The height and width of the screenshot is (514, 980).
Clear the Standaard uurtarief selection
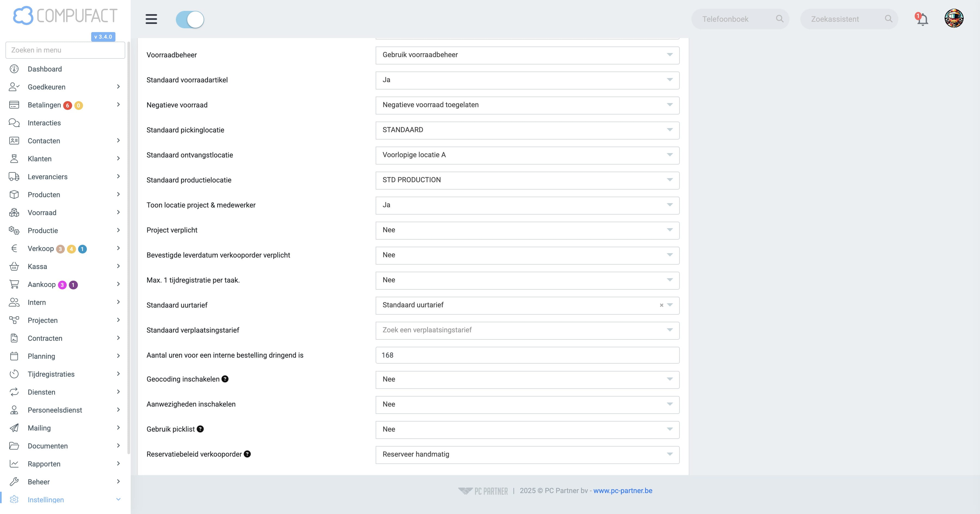[661, 305]
